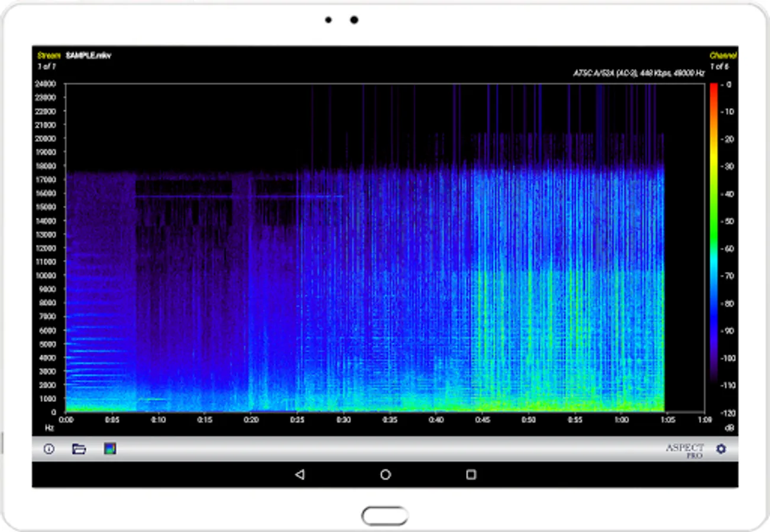The height and width of the screenshot is (532, 770).
Task: Click the 16000 Hz axis label
Action: 46,193
